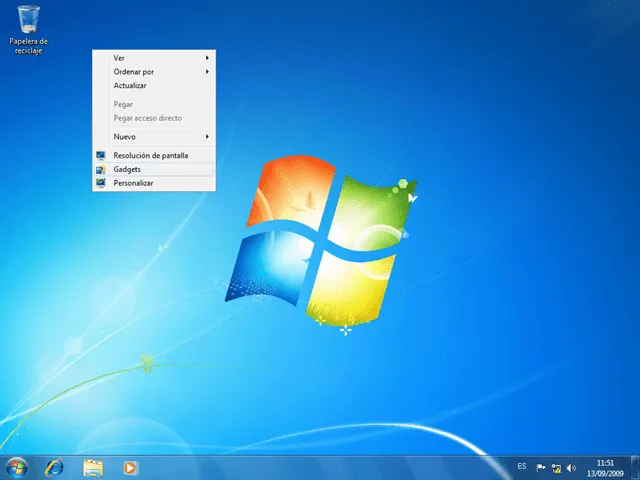Open the clock showing 11:51
Screen dimensions: 640x480
(605, 468)
